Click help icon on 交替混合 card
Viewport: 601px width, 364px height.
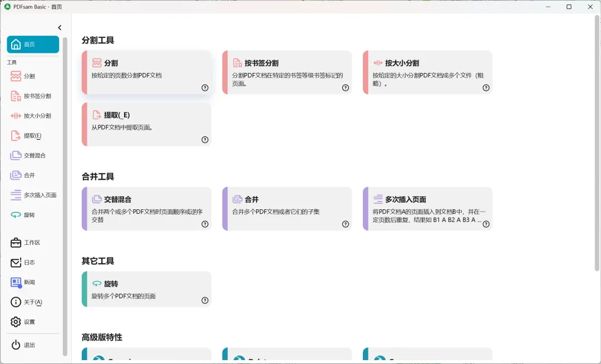coord(205,224)
